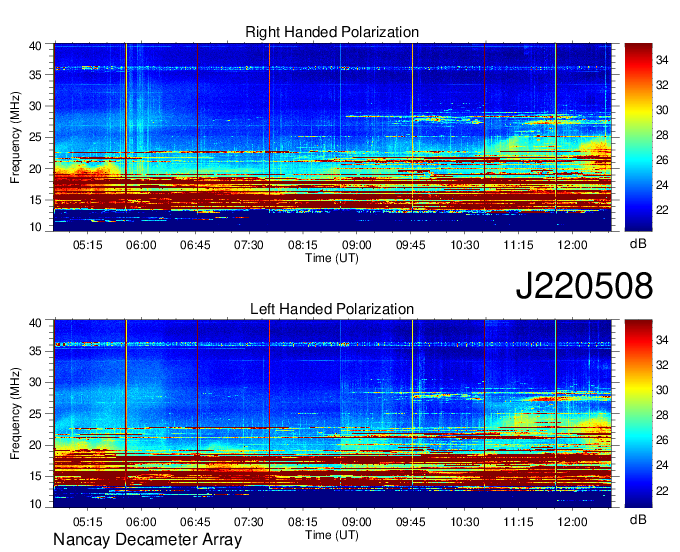Click the Right Handed plot's colorbar gradient
680x552 pixels.
coord(638,137)
